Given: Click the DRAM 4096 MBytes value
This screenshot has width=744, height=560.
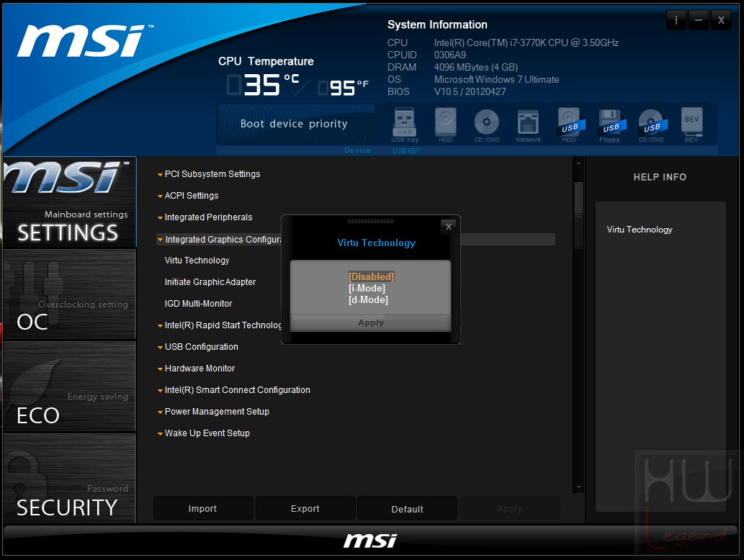Looking at the screenshot, I should (476, 68).
